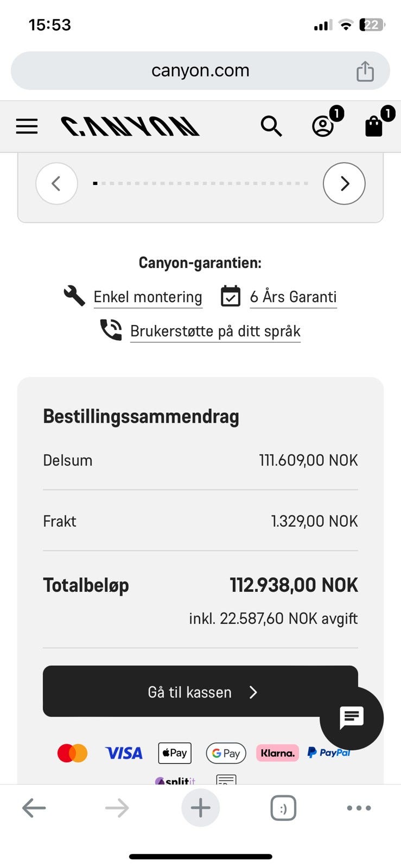
Task: Advance the carousel with the right chevron
Action: tap(344, 183)
